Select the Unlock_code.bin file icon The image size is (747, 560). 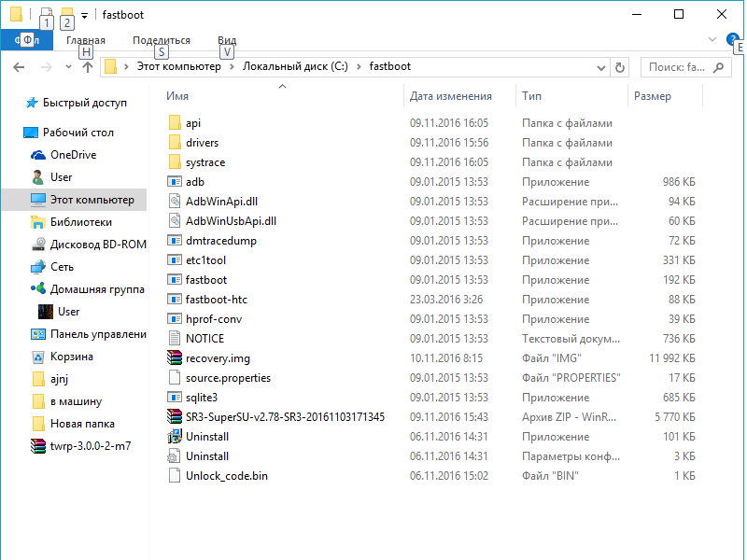coord(174,476)
